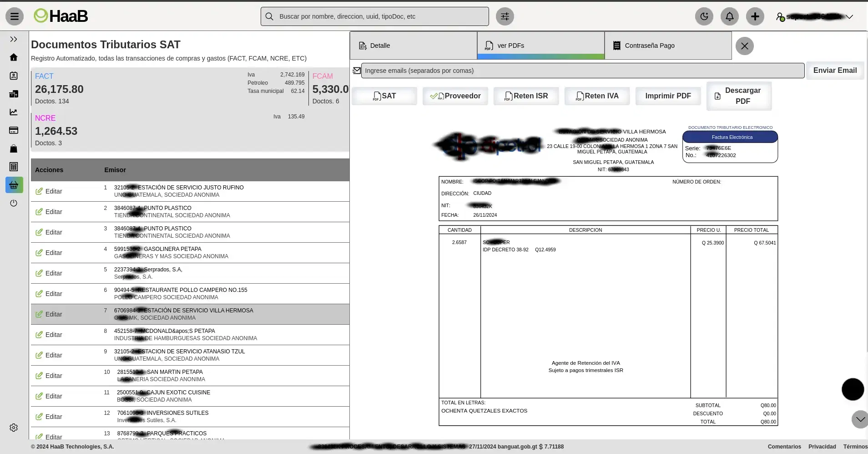
Task: Click the email addresses input field
Action: [582, 71]
